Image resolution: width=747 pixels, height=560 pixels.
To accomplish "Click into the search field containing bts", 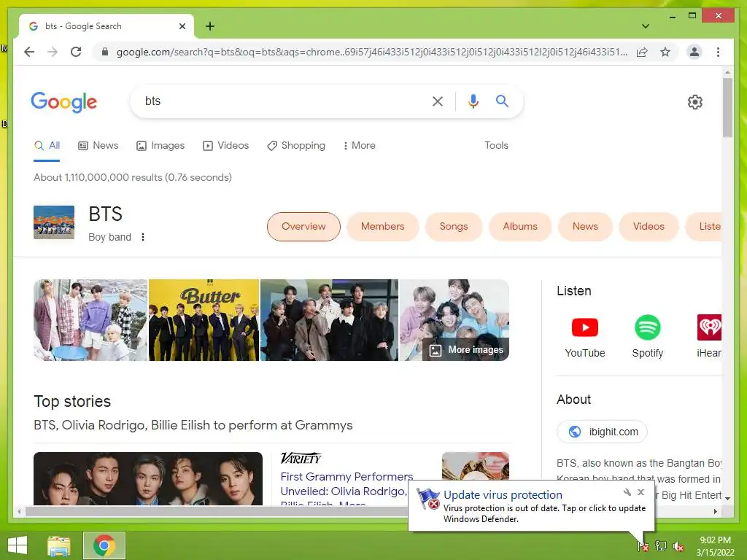I will point(286,101).
